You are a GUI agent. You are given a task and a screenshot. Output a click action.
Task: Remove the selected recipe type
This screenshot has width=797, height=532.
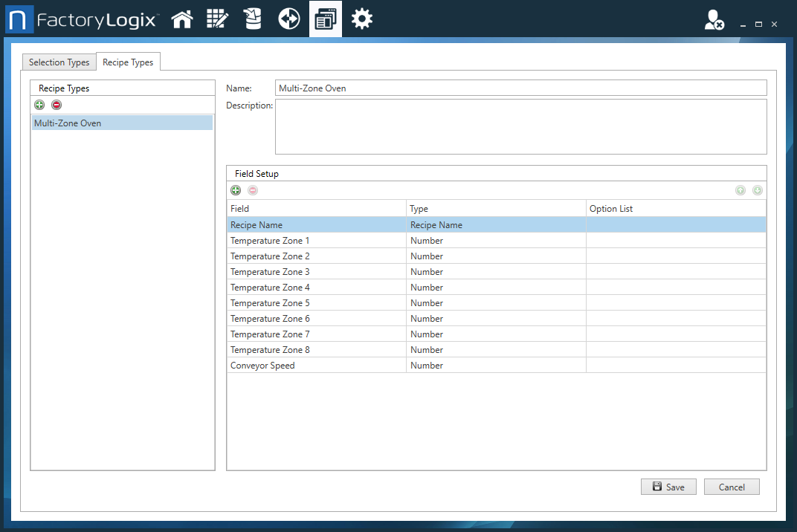57,105
